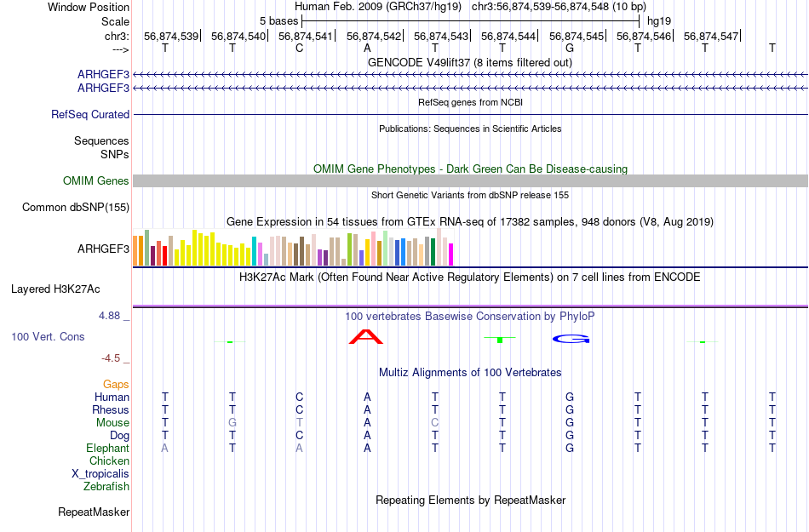Open the GENCODE V49lift37 track title

click(469, 62)
